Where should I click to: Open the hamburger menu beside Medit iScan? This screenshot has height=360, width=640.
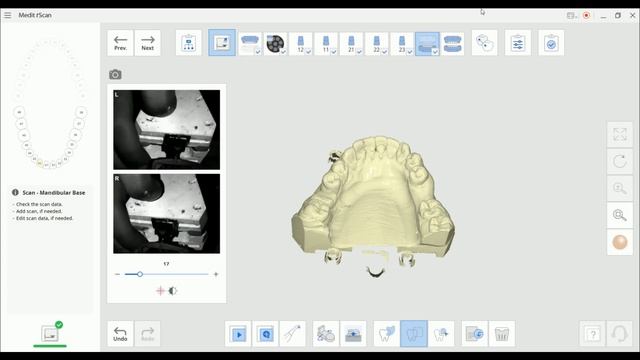(8, 15)
